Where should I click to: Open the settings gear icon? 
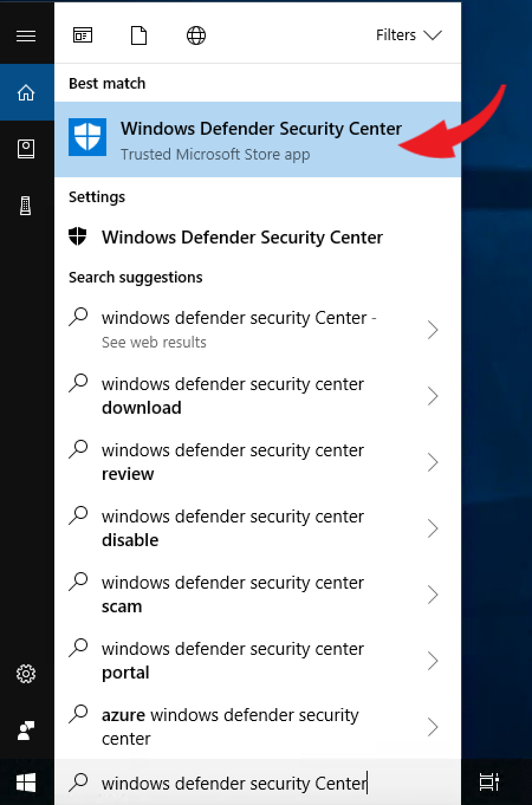(26, 673)
